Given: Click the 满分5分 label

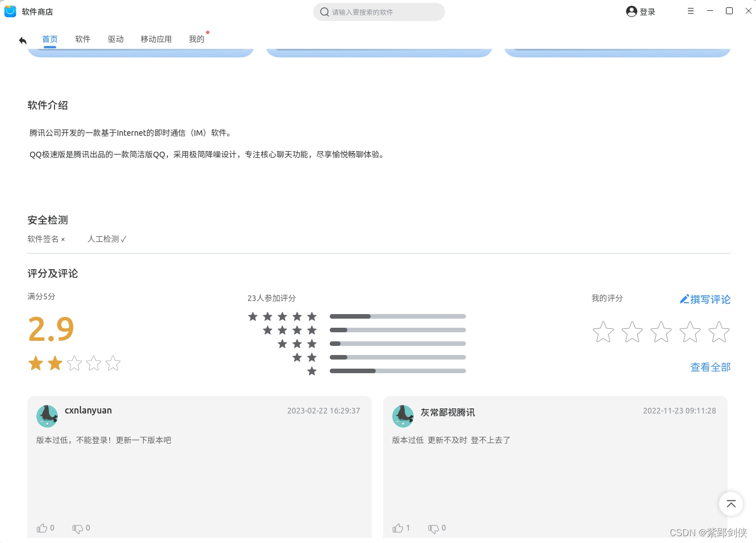Looking at the screenshot, I should 41,296.
